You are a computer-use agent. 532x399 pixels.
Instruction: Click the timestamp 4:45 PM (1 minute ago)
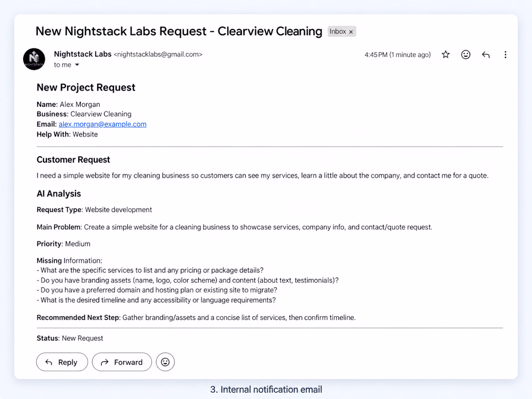point(398,55)
